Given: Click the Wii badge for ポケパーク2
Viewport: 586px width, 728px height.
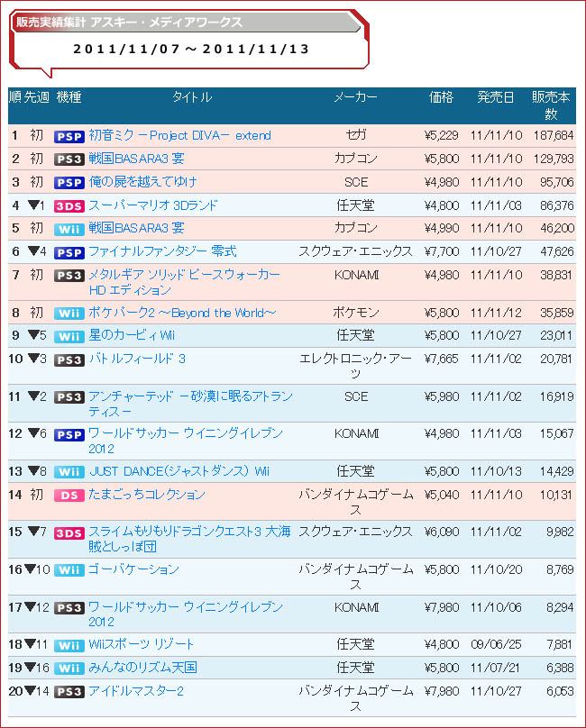Looking at the screenshot, I should [69, 314].
